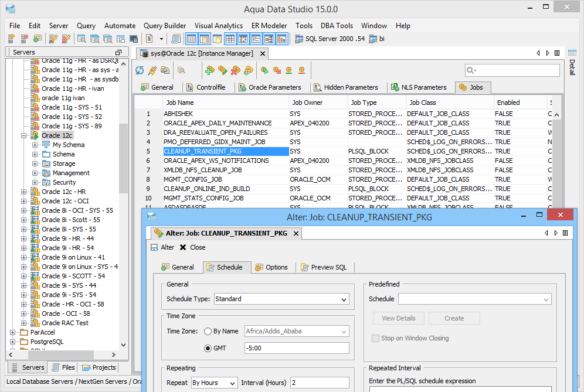
Task: Click the scroll-shaped icon in the main toolbar
Action: tap(175, 38)
